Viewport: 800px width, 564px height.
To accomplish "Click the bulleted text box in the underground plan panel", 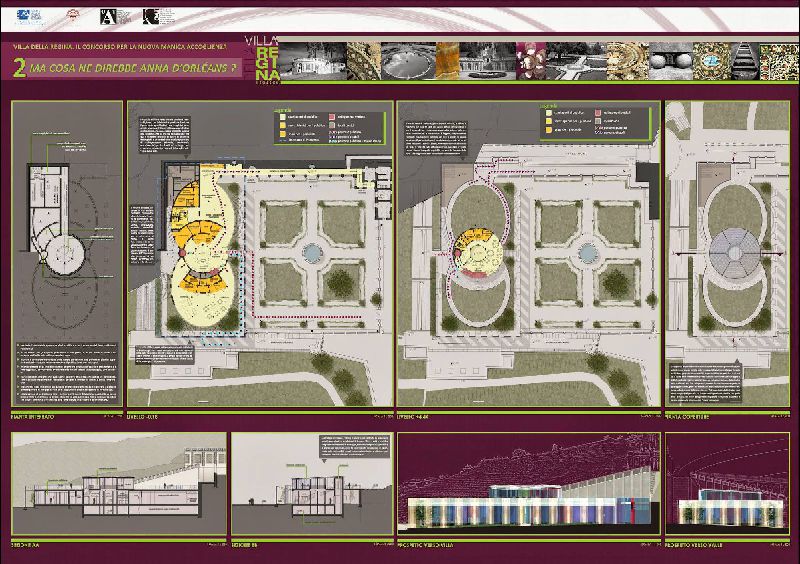I will 67,374.
